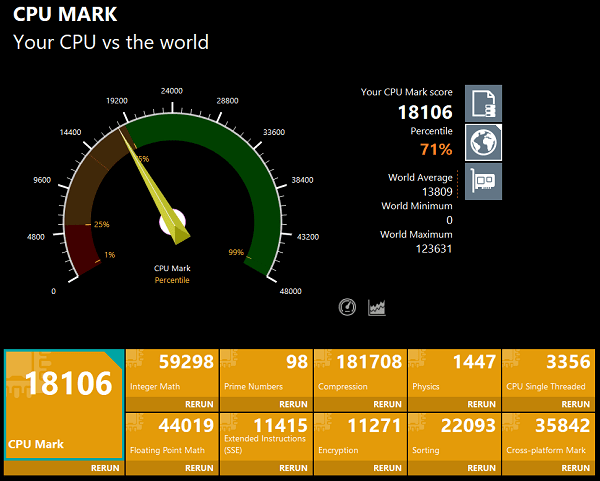Viewport: 600px width, 481px height.
Task: Click the 18106 CPU Mark score value
Action: pos(425,112)
